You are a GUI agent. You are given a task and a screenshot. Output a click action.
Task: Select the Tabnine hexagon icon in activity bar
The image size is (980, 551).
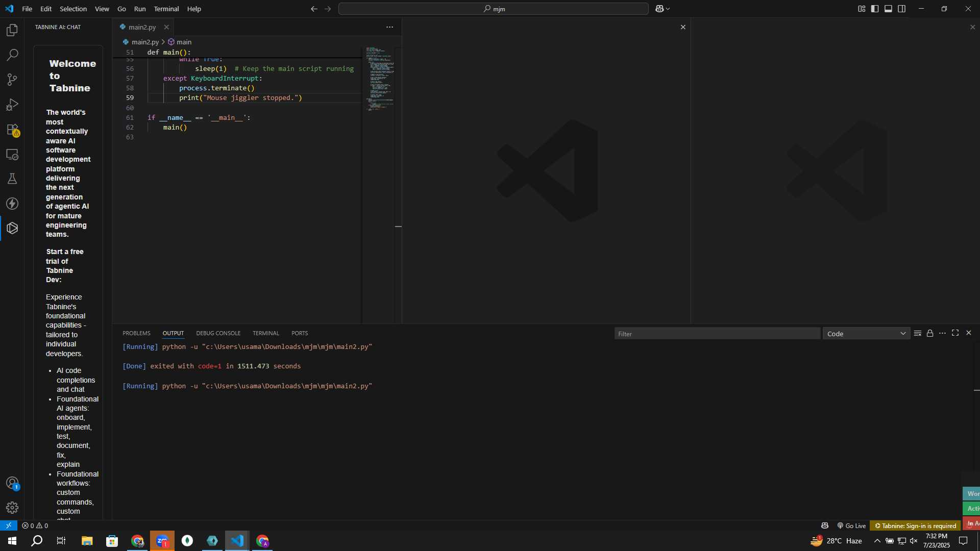click(12, 228)
